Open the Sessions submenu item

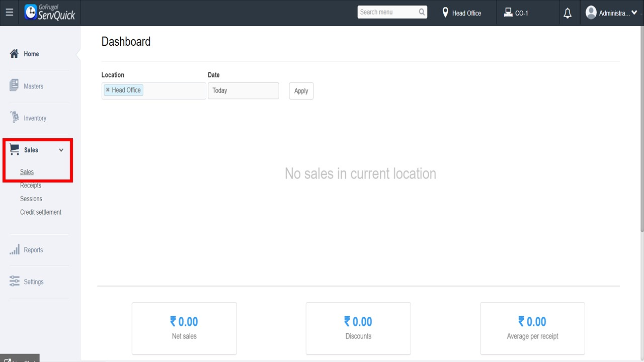pyautogui.click(x=31, y=199)
